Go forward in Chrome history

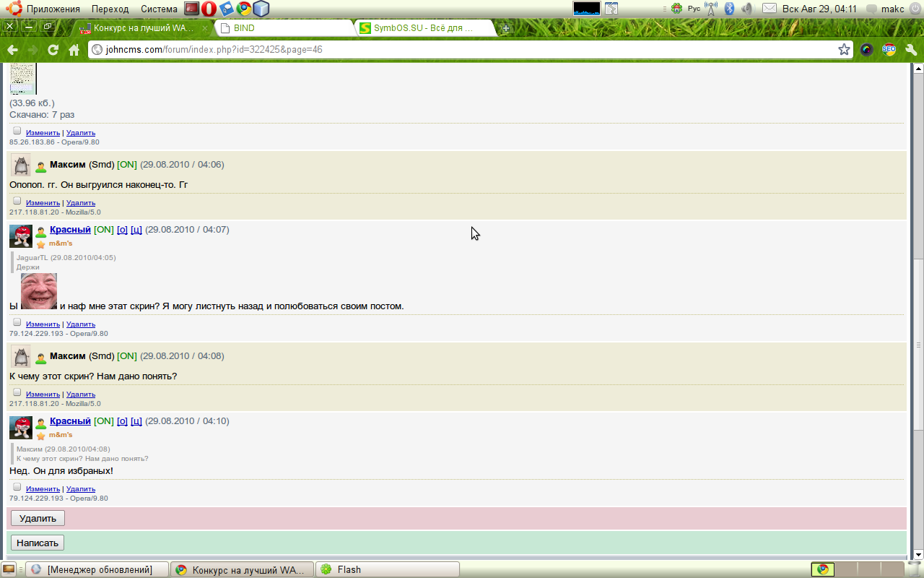click(32, 50)
